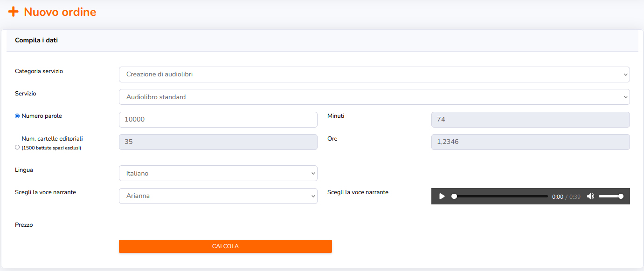Click the orange plus icon beside Nuovo ordine
This screenshot has height=271, width=644.
[x=14, y=12]
